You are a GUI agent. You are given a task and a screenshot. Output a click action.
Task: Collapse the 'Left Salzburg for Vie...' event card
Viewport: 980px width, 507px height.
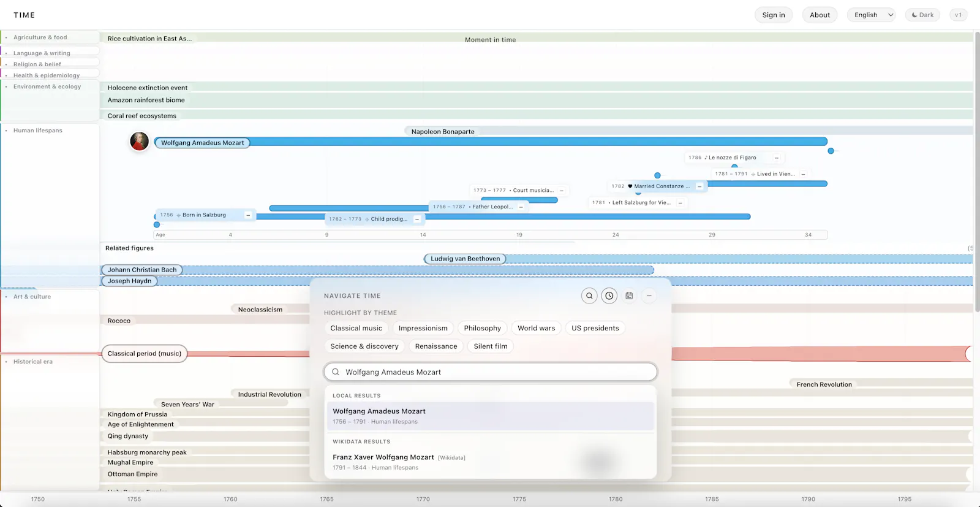[x=680, y=203]
